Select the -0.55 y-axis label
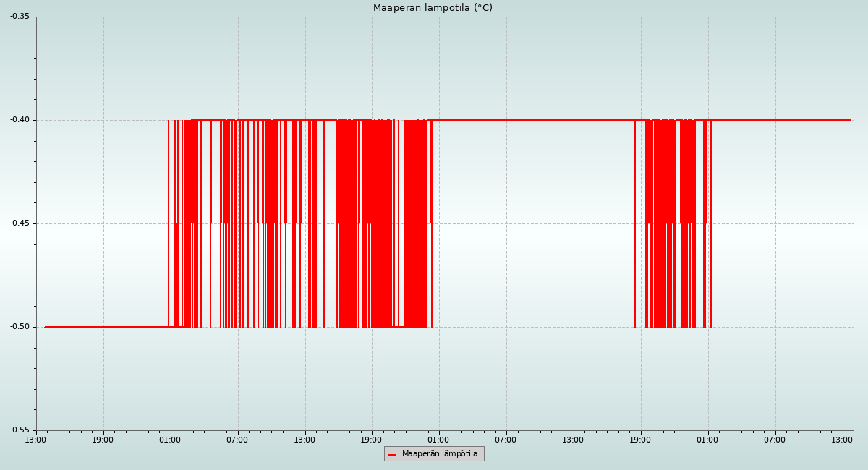868x470 pixels. click(x=20, y=430)
